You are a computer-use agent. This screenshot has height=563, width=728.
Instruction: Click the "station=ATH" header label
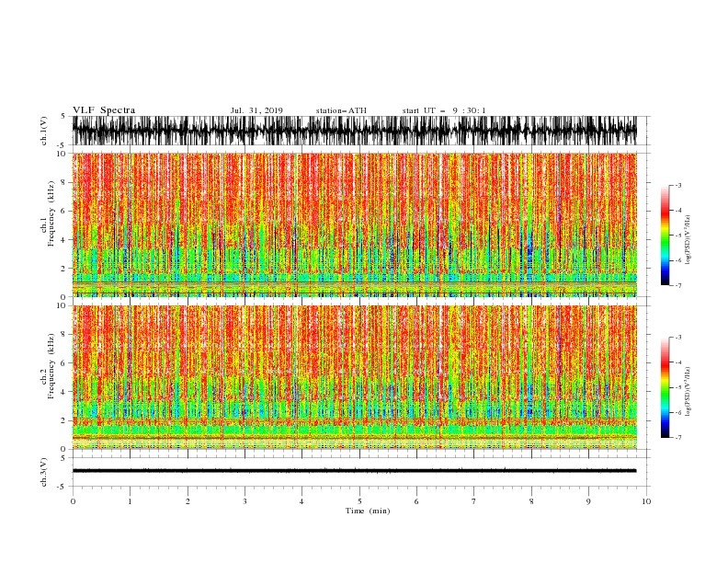tap(341, 110)
